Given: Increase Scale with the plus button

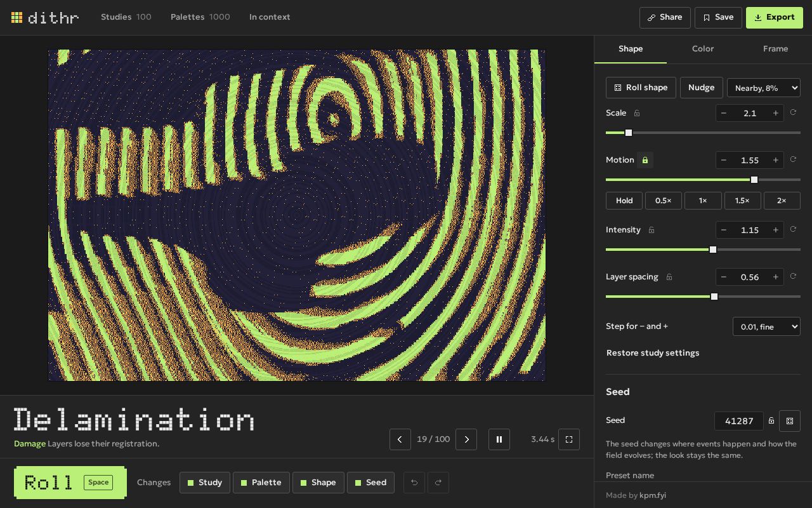Looking at the screenshot, I should coord(775,113).
